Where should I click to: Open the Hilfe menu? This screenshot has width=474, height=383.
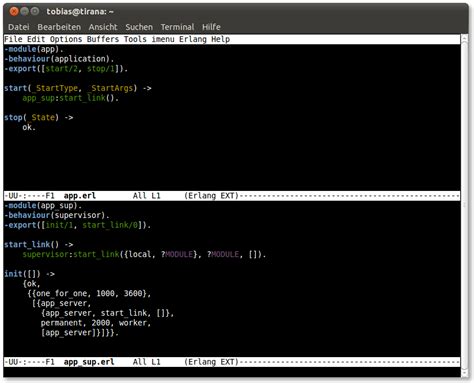(x=211, y=27)
